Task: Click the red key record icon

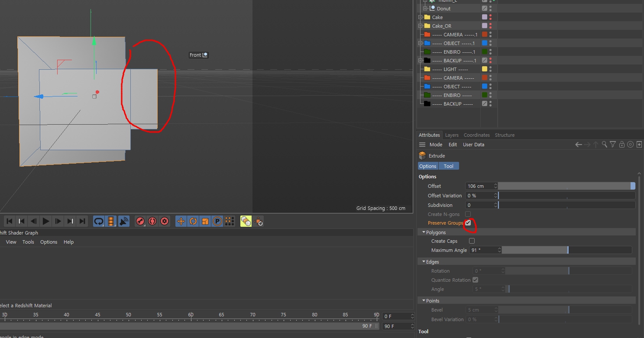Action: click(140, 222)
